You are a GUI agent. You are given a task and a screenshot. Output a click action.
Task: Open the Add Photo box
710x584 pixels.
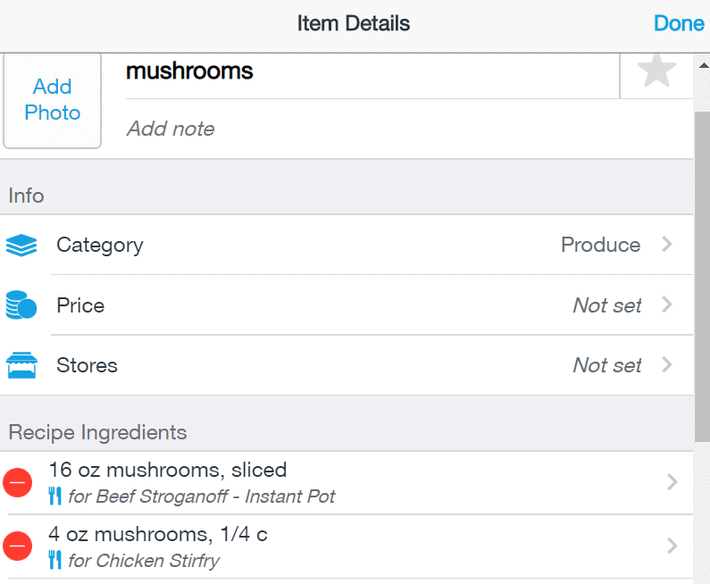click(52, 100)
